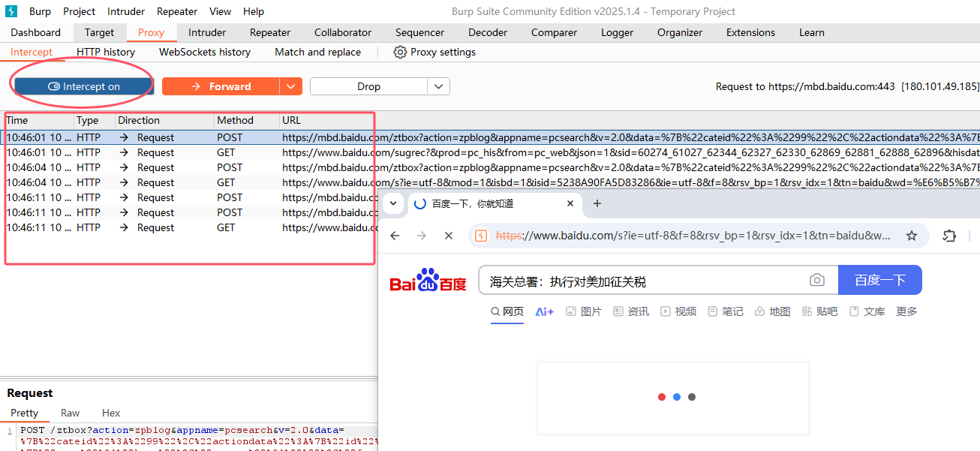Switch to the Decoder tab

click(488, 32)
